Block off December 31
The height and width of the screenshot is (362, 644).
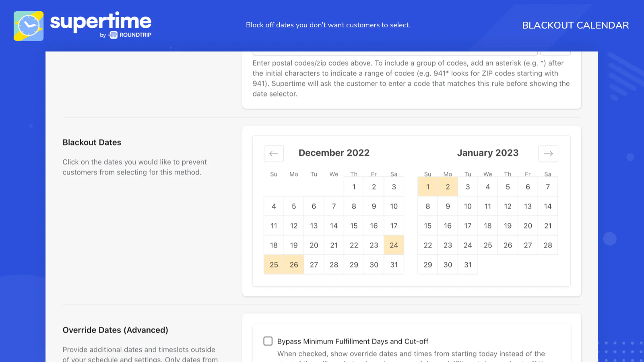394,265
